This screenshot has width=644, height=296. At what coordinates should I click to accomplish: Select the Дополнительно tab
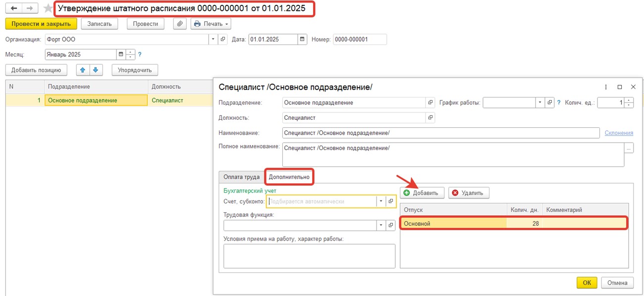tap(289, 177)
